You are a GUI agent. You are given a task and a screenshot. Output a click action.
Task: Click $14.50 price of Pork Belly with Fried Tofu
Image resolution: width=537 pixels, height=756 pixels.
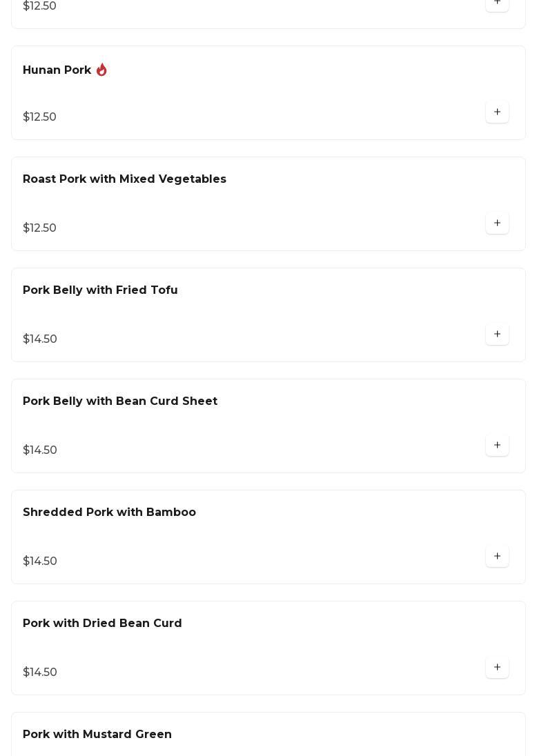point(40,339)
